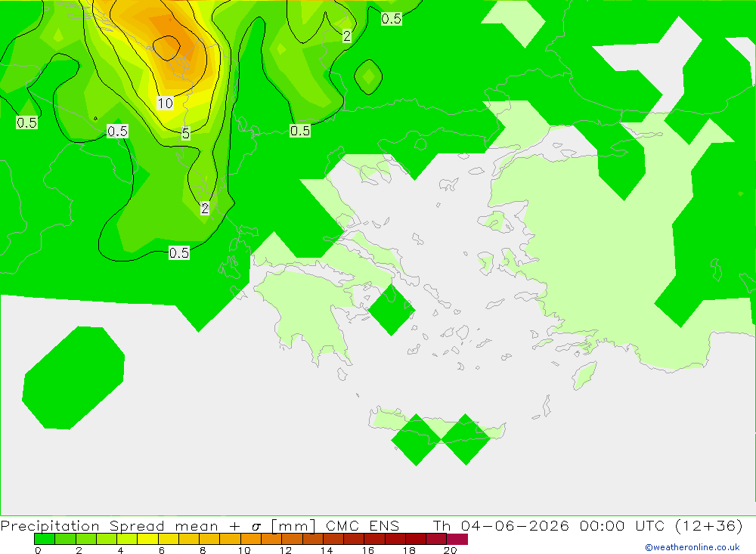This screenshot has width=756, height=554.
Task: Click the lowest "0.5" contour label on map
Action: click(x=179, y=253)
